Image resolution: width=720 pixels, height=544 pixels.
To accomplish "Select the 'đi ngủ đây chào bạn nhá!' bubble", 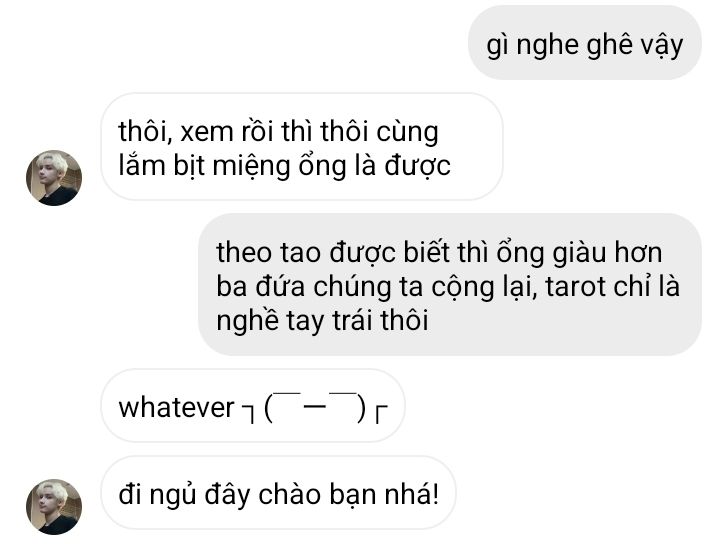I will pyautogui.click(x=278, y=493).
